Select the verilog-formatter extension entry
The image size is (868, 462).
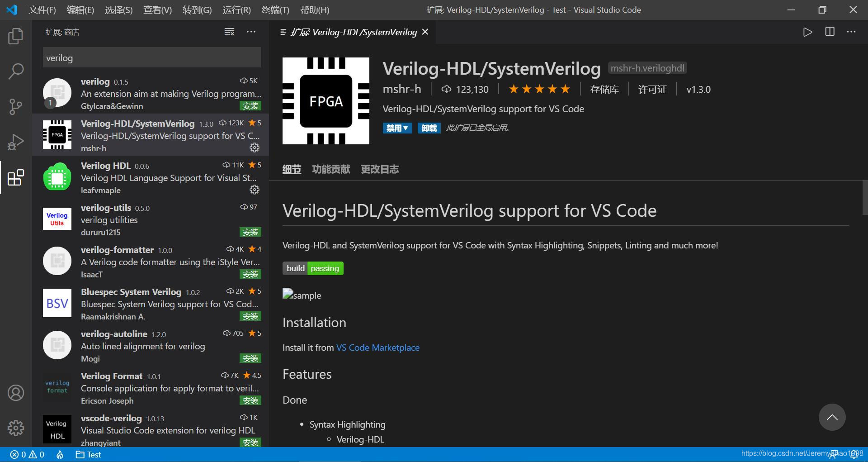(x=151, y=261)
